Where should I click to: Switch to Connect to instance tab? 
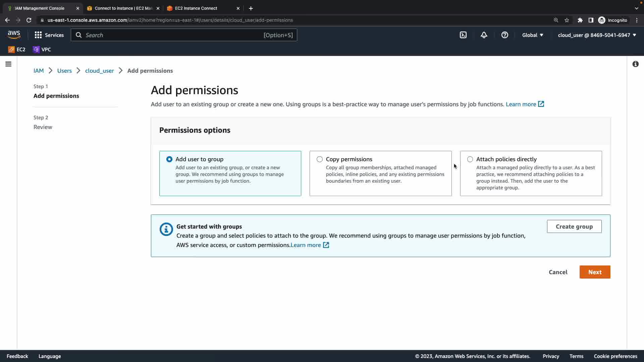click(123, 8)
